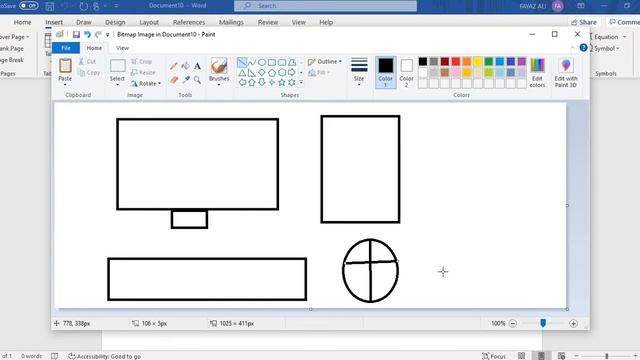Open Word Design tab
Image resolution: width=640 pixels, height=360 pixels.
coord(115,22)
